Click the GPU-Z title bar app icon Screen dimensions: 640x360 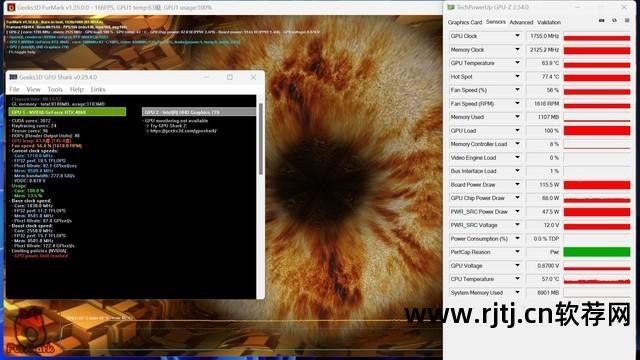pyautogui.click(x=451, y=7)
